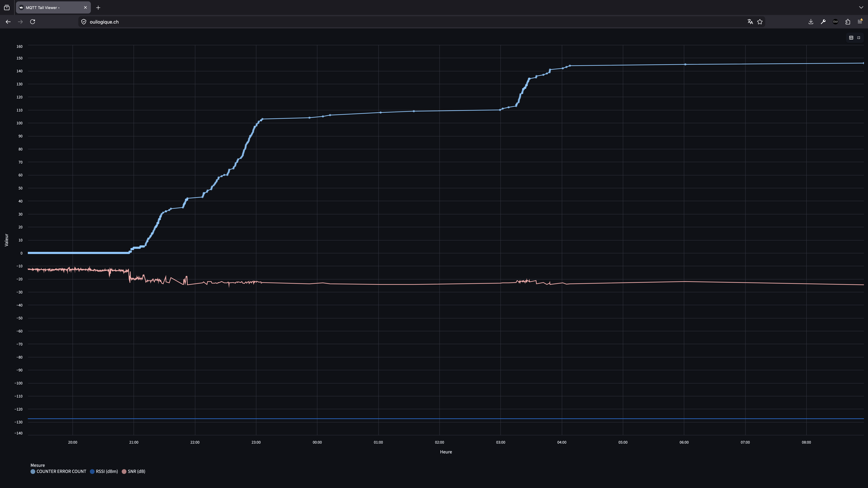
Task: Open the extensions puzzle icon
Action: click(x=848, y=22)
